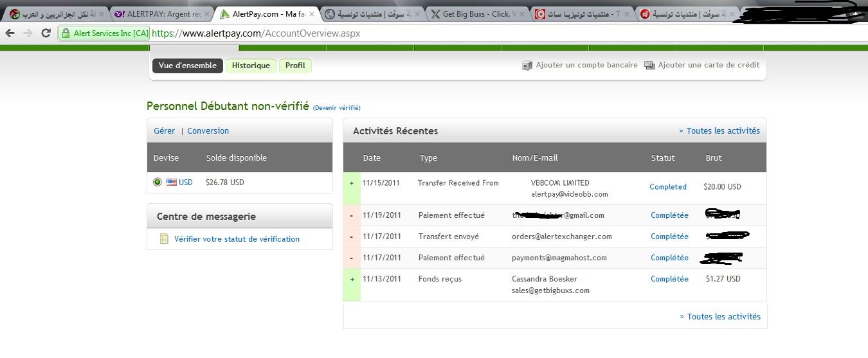Open the Conversion link
Viewport: 868px width, 358px height.
[208, 130]
